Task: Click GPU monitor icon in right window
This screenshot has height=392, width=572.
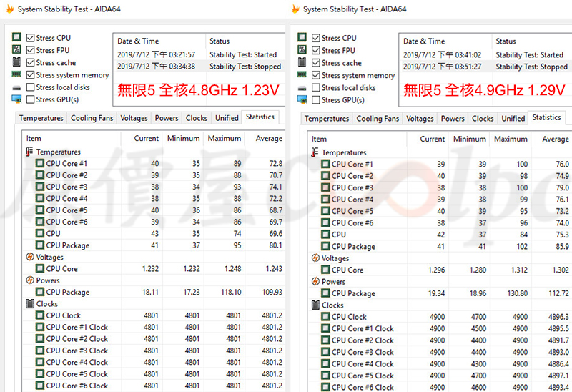Action: coord(302,99)
